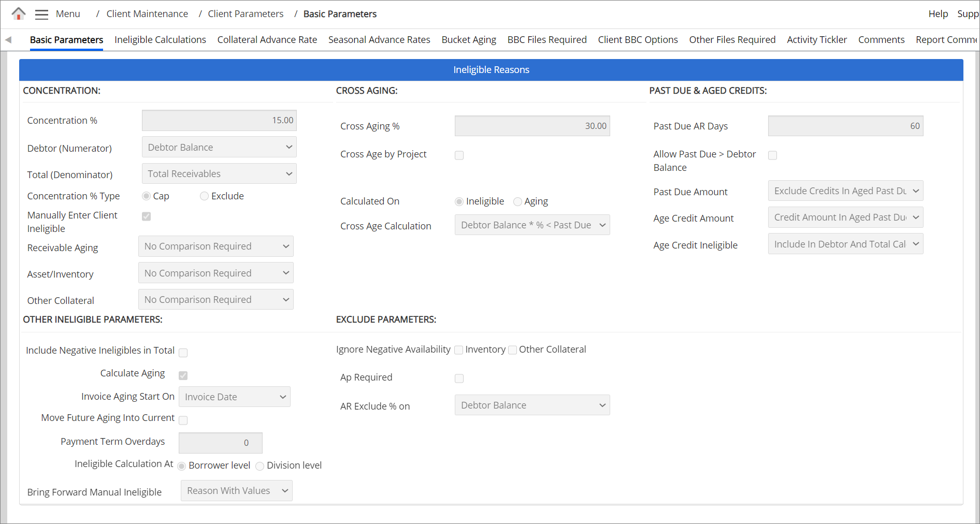Click the Concentration % input field
This screenshot has width=980, height=524.
[219, 121]
